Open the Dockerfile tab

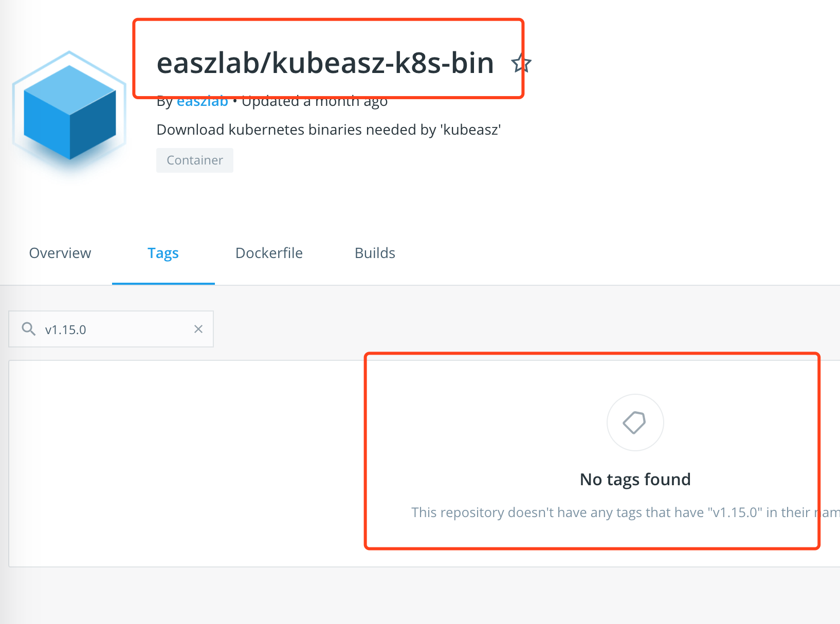coord(269,253)
